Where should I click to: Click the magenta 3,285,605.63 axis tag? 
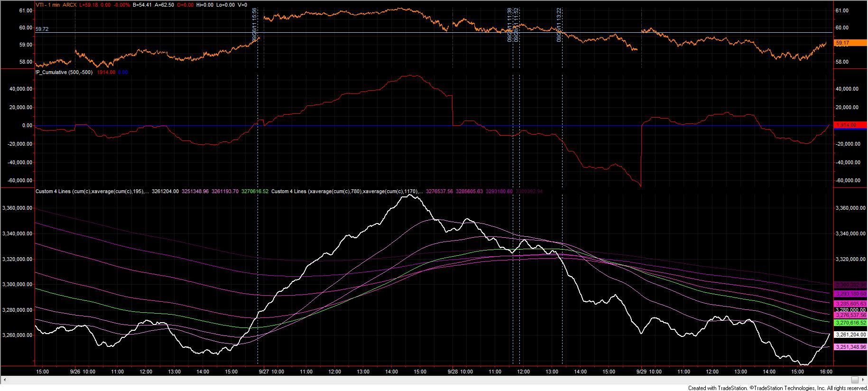(850, 303)
